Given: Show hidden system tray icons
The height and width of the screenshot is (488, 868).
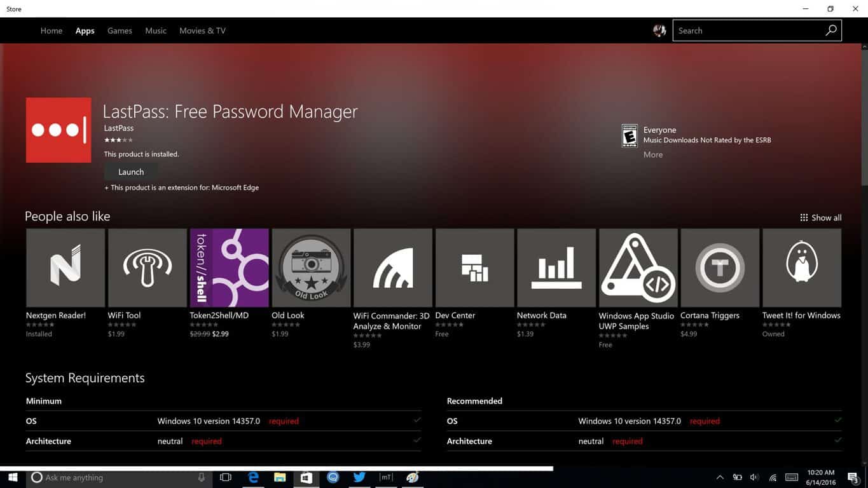Looking at the screenshot, I should [720, 477].
